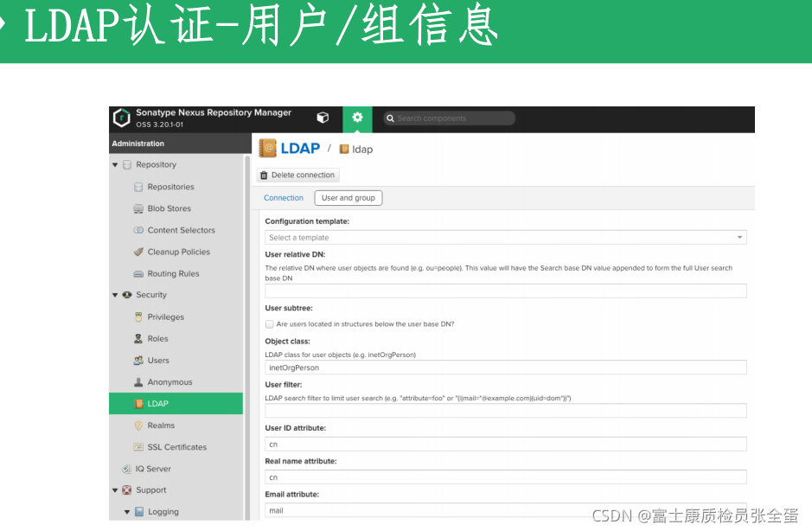Click the search magnifier icon

click(391, 118)
